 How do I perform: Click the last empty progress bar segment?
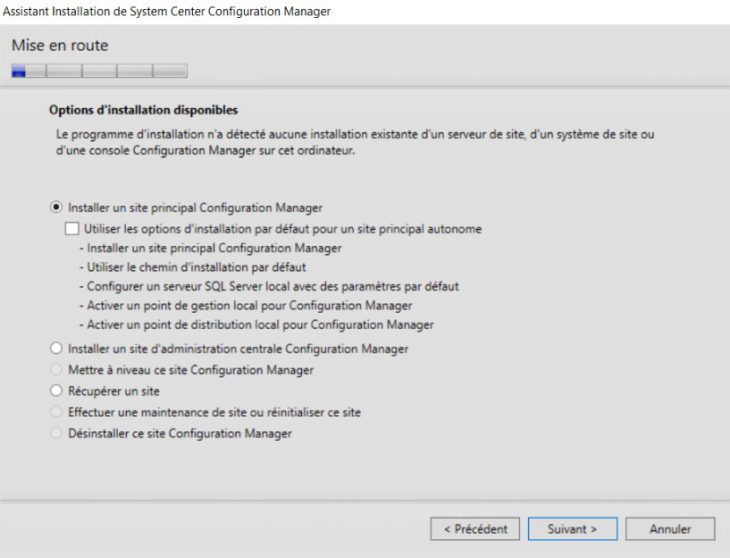pos(170,71)
